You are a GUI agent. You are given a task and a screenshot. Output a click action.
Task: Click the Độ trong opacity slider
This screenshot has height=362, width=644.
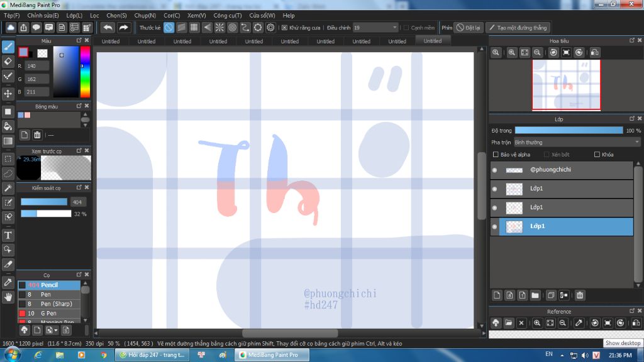[x=569, y=131]
